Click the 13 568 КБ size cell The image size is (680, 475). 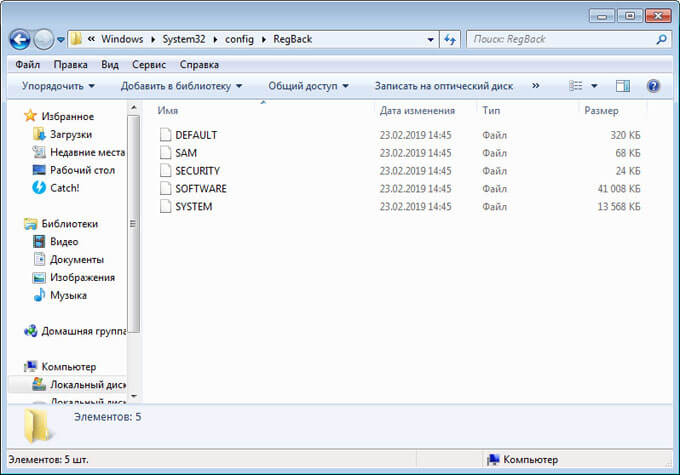[618, 206]
